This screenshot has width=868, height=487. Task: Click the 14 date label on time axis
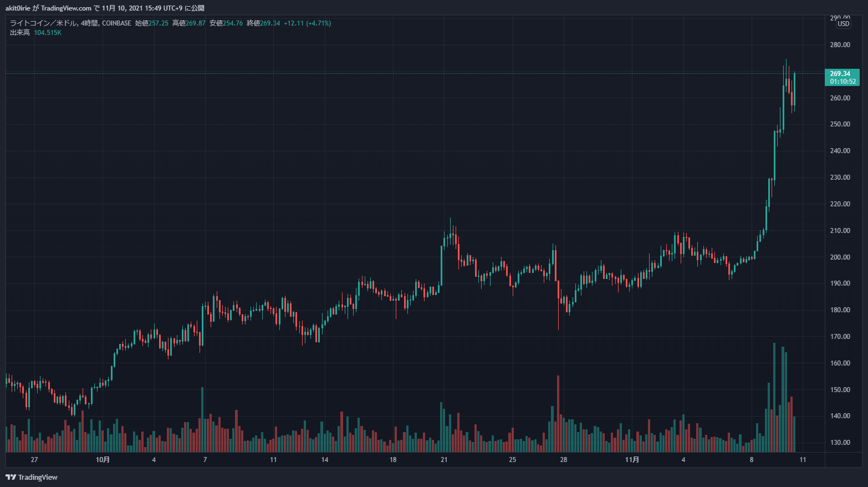pos(325,460)
